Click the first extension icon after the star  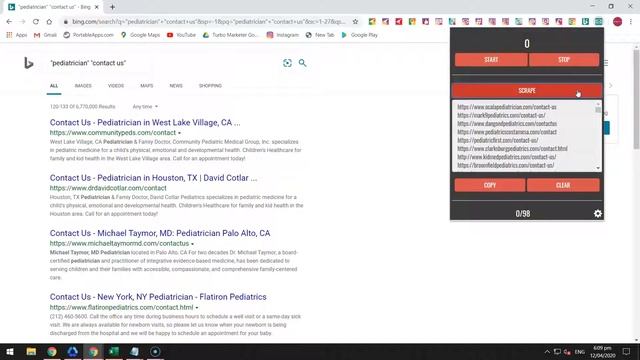coord(372,22)
